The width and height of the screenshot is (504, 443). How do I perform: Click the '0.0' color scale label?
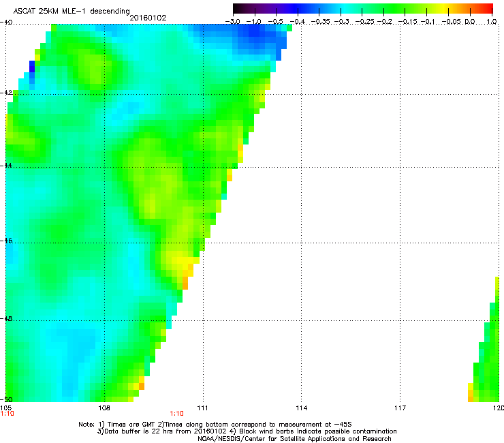pyautogui.click(x=470, y=22)
